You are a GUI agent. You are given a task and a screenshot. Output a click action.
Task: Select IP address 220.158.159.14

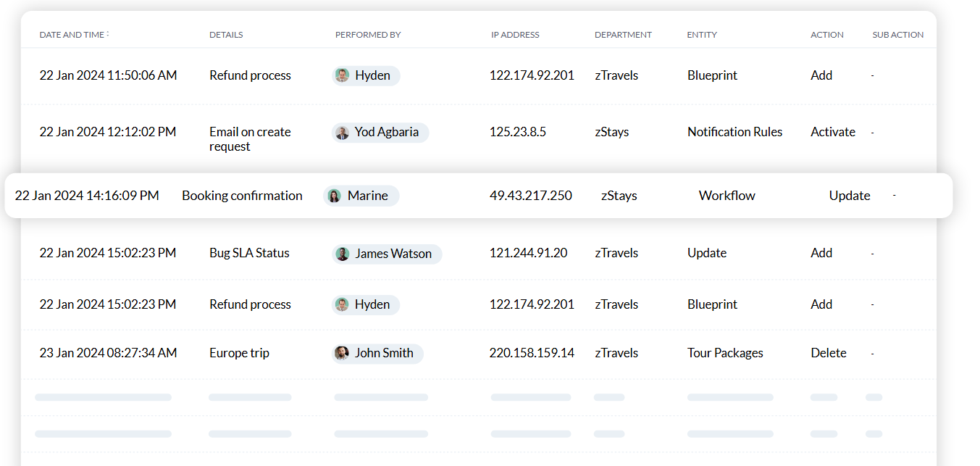532,354
